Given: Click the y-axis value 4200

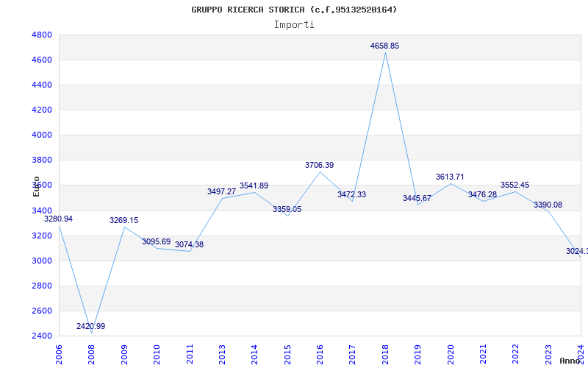Looking at the screenshot, I should click(40, 110).
